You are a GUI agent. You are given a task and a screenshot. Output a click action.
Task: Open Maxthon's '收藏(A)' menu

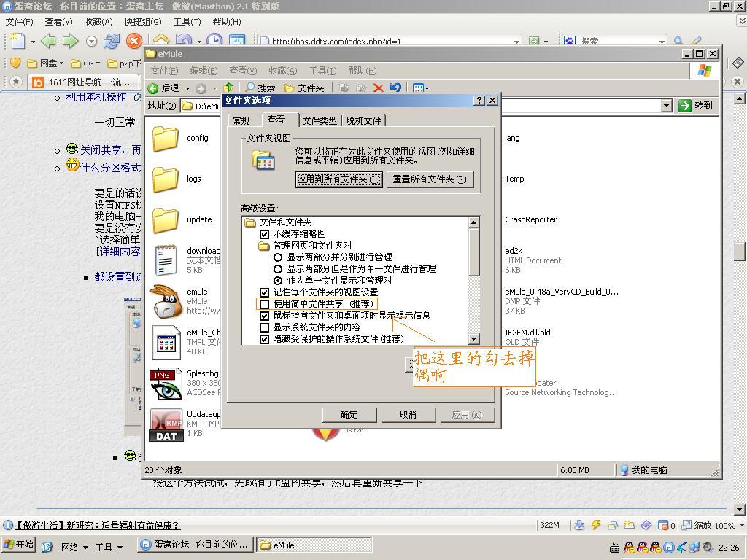(98, 22)
